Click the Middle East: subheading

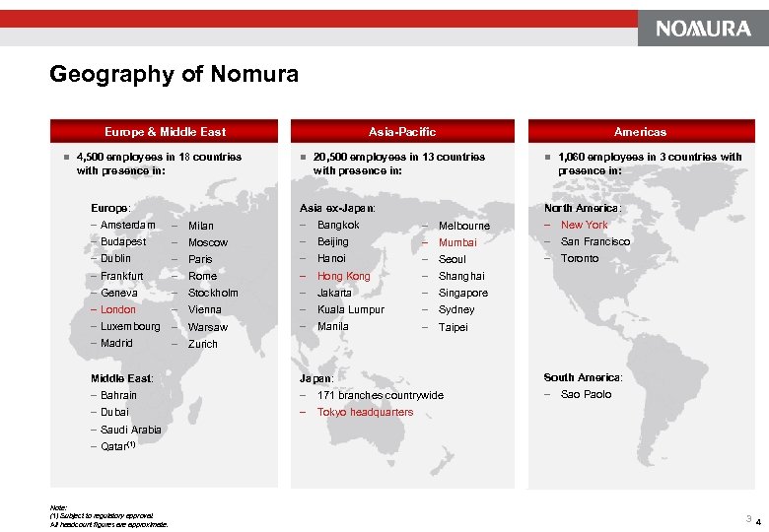tap(121, 378)
